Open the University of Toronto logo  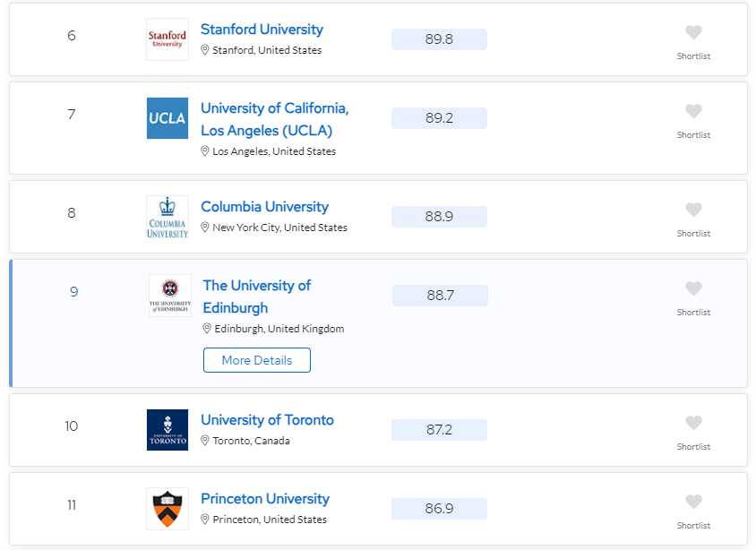pos(168,430)
